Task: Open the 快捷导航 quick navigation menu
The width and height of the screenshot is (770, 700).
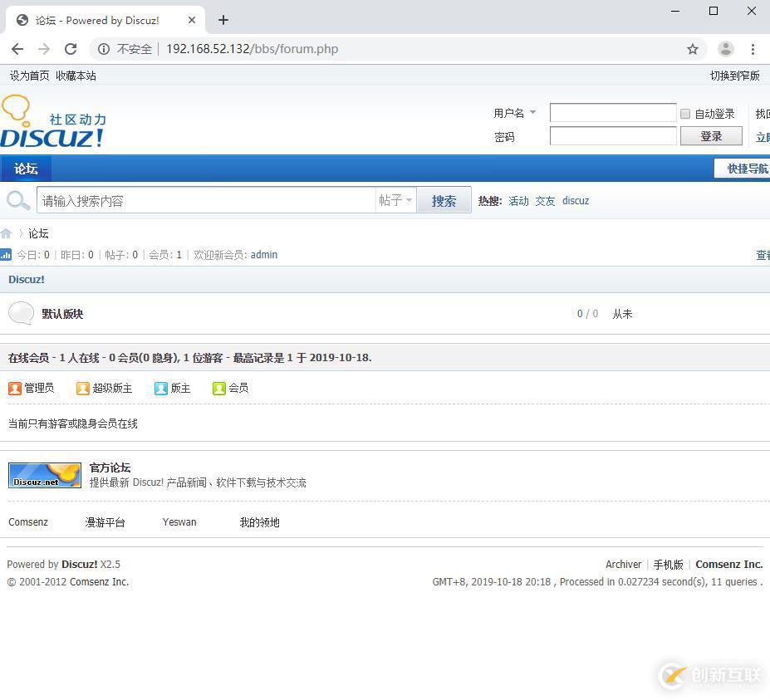Action: tap(742, 169)
